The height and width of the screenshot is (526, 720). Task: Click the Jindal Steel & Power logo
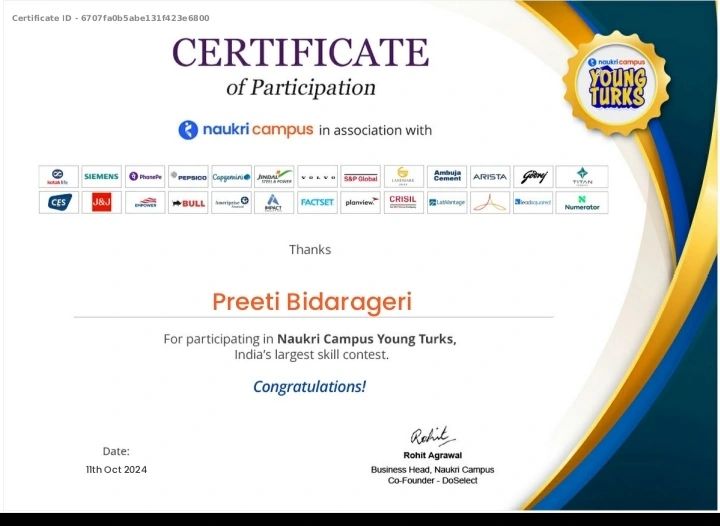click(274, 177)
